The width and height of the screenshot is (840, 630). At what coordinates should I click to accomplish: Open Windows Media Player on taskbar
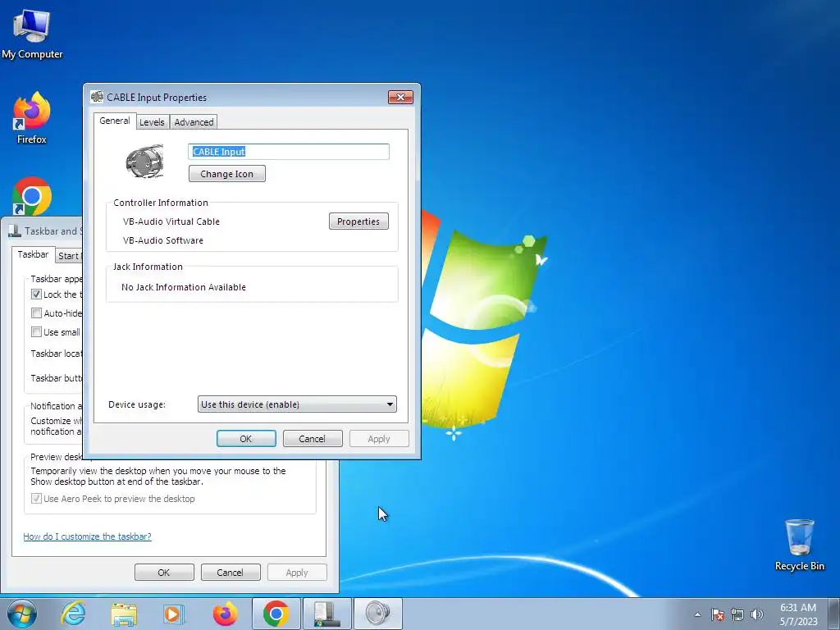coord(174,614)
